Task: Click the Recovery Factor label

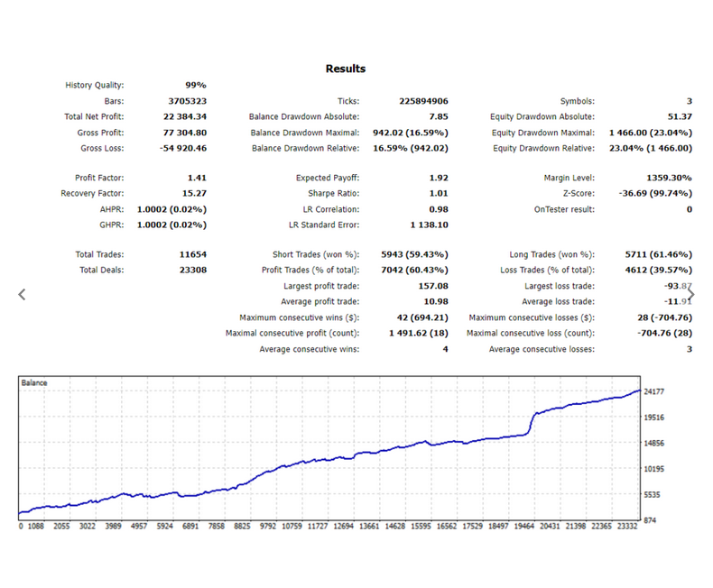Action: [92, 194]
